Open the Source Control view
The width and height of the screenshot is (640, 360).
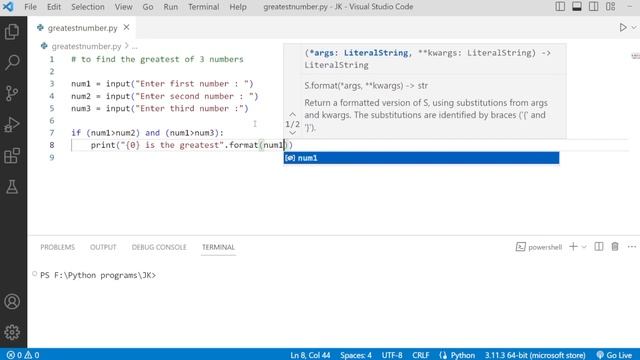point(12,93)
